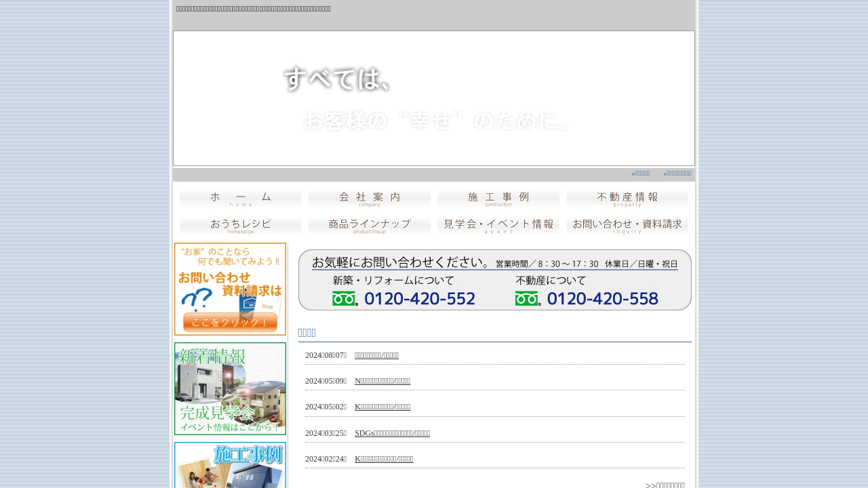
Task: Open the green 新着情報 完成見学会 banner
Action: pyautogui.click(x=230, y=388)
